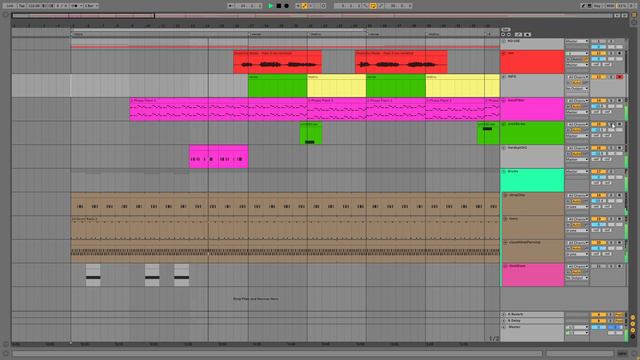
Task: Click the round Record button in transport
Action: point(287,6)
